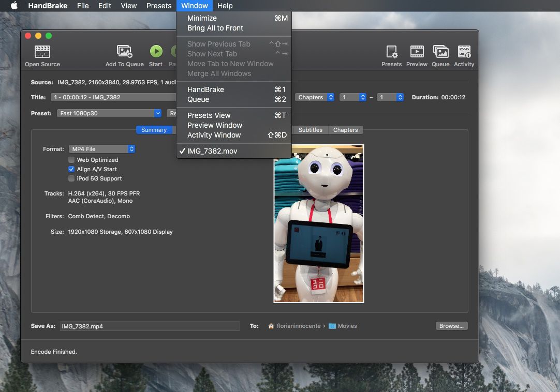
Task: Uncheck Align A/V Start
Action: (x=71, y=169)
